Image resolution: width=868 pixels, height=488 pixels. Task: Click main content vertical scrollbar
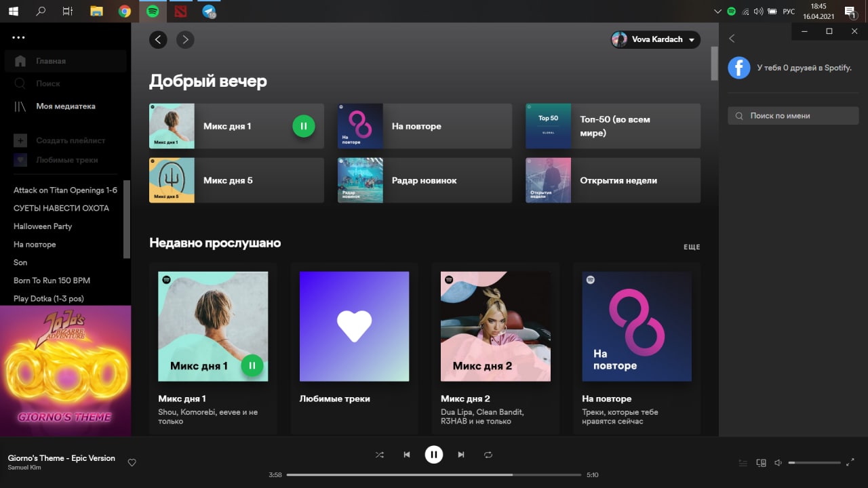pyautogui.click(x=714, y=63)
